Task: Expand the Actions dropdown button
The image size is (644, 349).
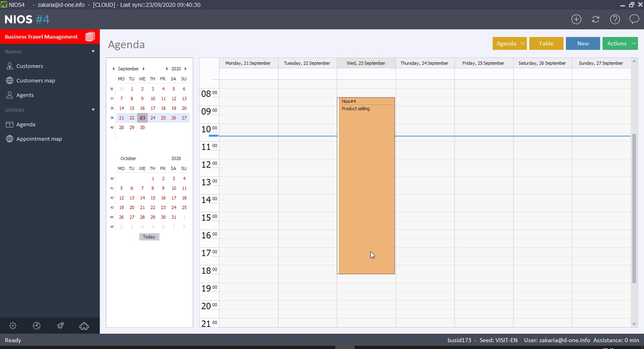Action: (634, 43)
